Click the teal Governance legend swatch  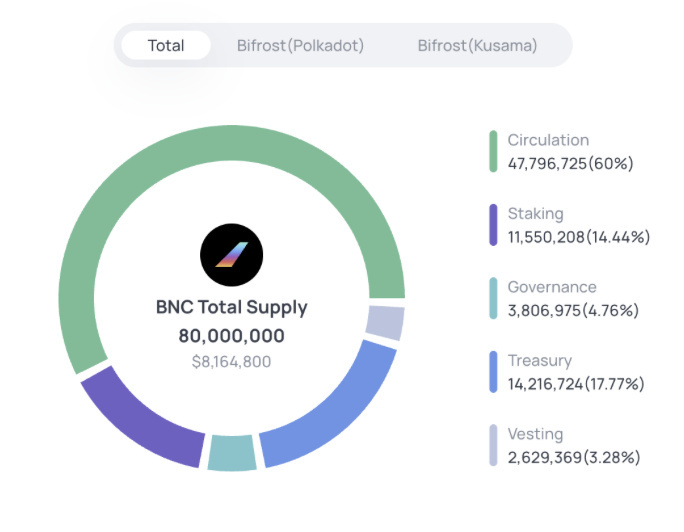493,298
